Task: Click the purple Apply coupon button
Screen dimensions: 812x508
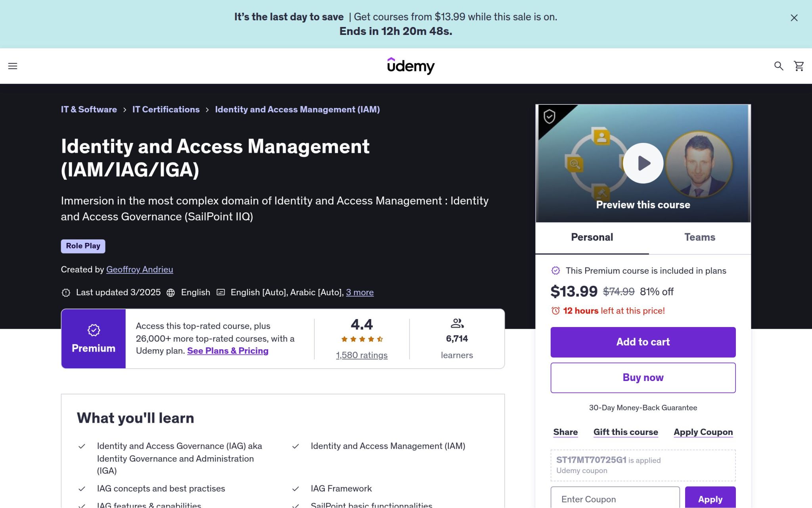Action: [710, 499]
